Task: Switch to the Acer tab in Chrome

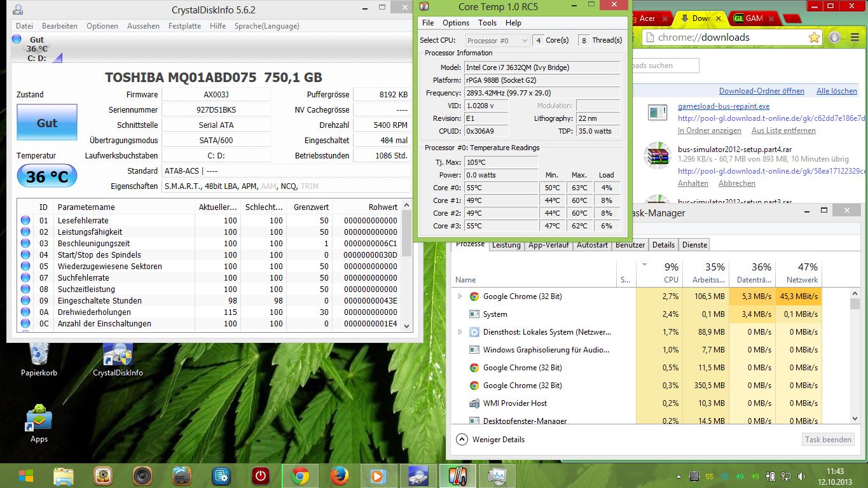Action: tap(647, 18)
